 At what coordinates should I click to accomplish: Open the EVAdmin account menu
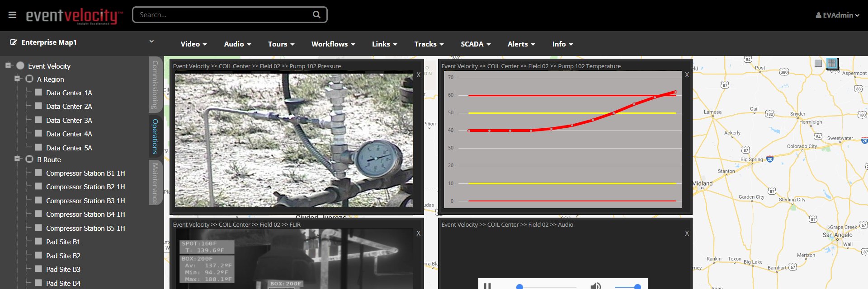tap(837, 15)
